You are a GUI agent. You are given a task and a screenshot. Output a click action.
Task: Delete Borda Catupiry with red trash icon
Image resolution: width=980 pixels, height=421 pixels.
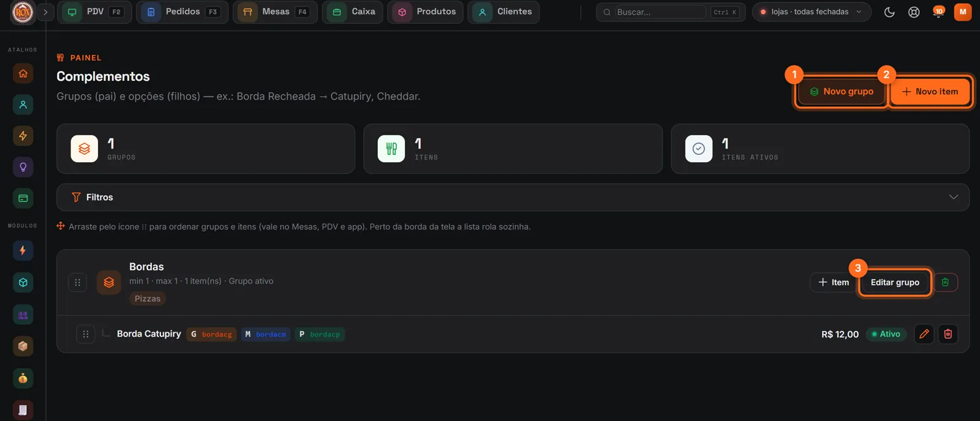(948, 334)
